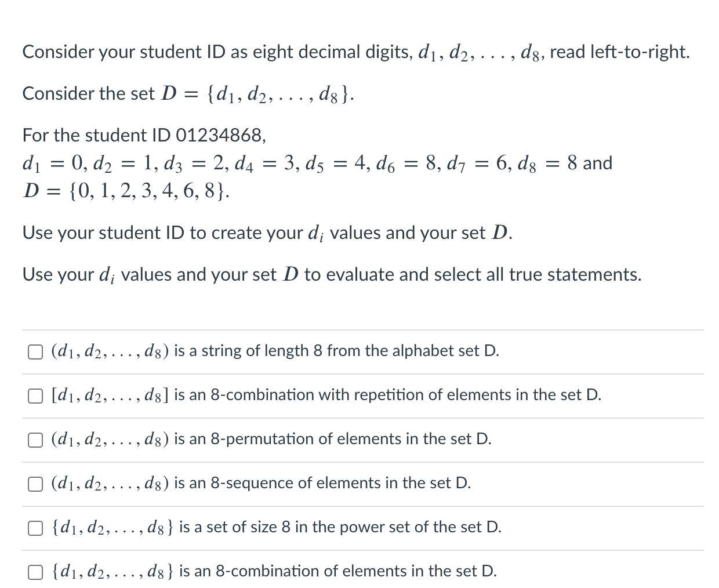719x588 pixels.
Task: Check the 8-combination with repetition statement
Action: coord(35,395)
